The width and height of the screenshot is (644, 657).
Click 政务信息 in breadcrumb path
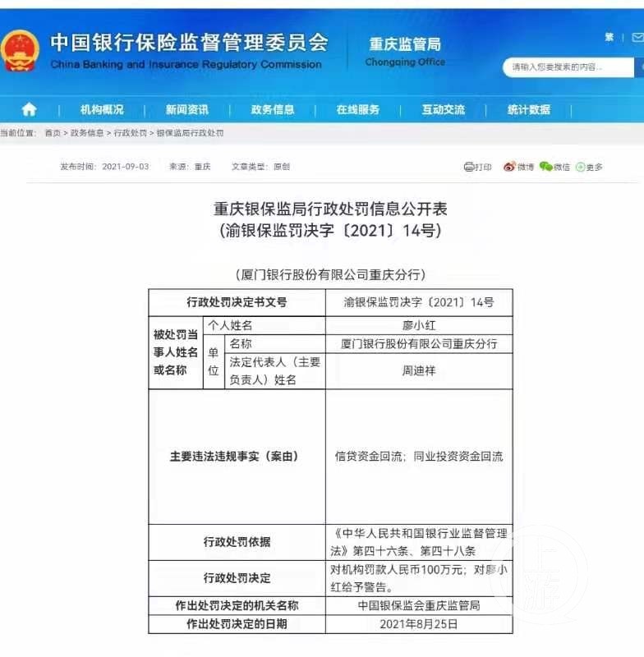click(x=87, y=133)
